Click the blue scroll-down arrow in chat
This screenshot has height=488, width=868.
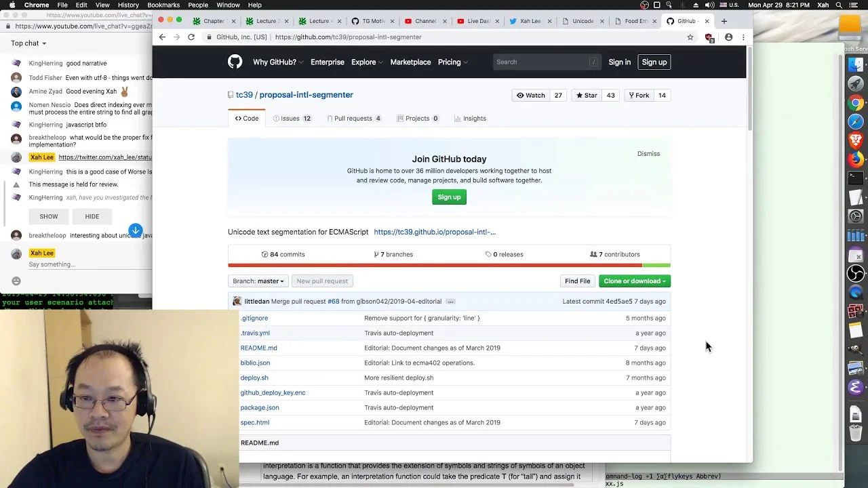tap(136, 230)
